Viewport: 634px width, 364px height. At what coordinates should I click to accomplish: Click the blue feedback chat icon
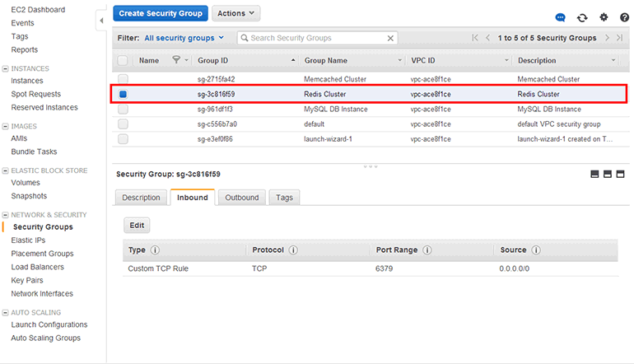pos(561,16)
